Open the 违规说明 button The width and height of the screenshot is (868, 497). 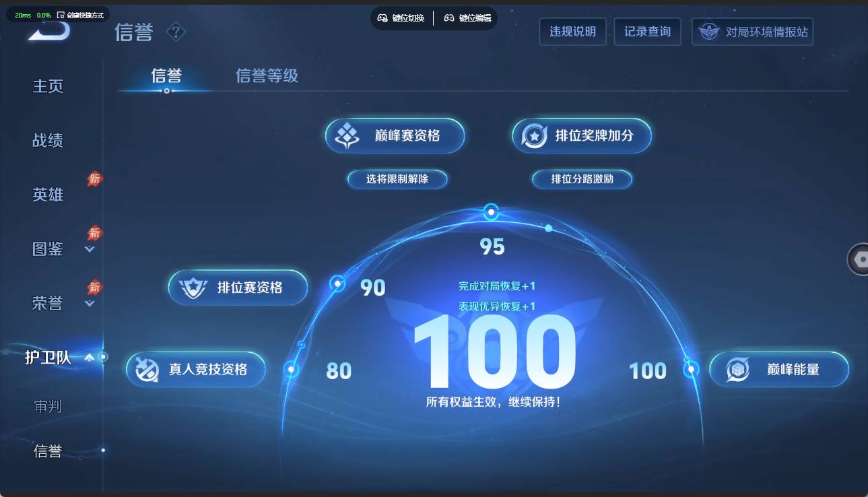click(573, 32)
